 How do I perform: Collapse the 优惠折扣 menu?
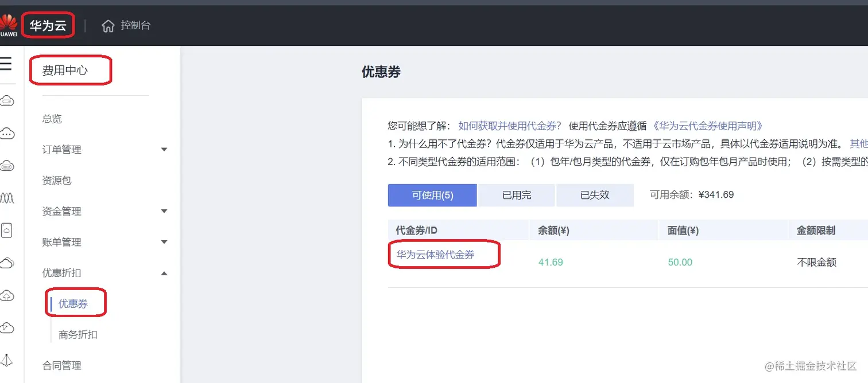(x=106, y=273)
